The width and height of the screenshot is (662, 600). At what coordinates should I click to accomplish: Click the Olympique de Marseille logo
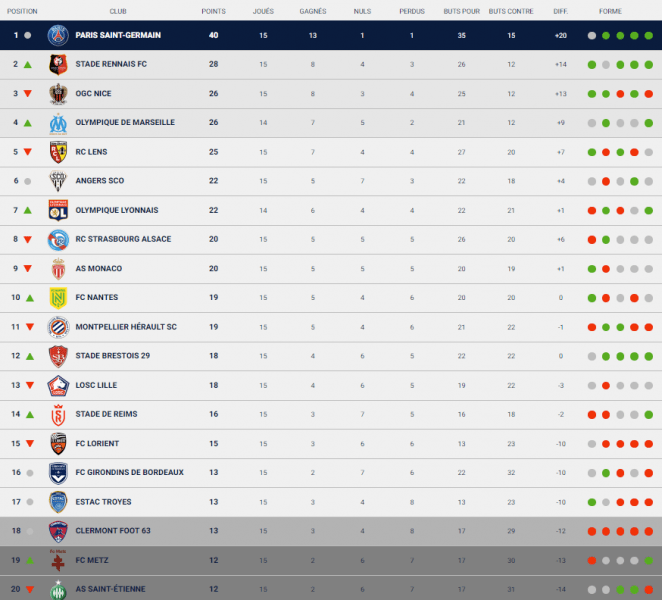(57, 123)
